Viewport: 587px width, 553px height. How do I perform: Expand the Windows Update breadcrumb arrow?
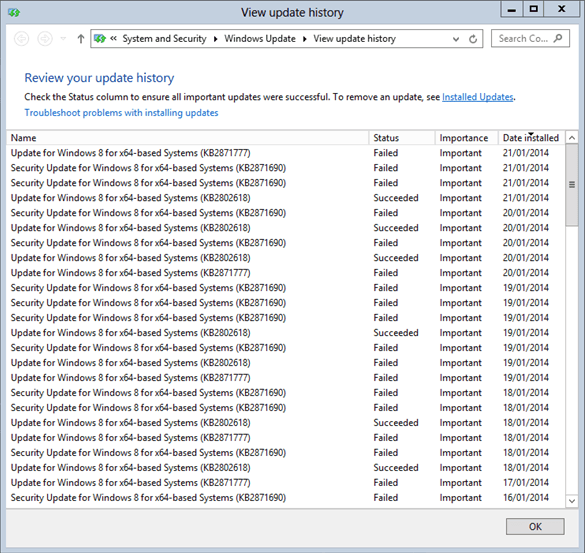tap(305, 39)
